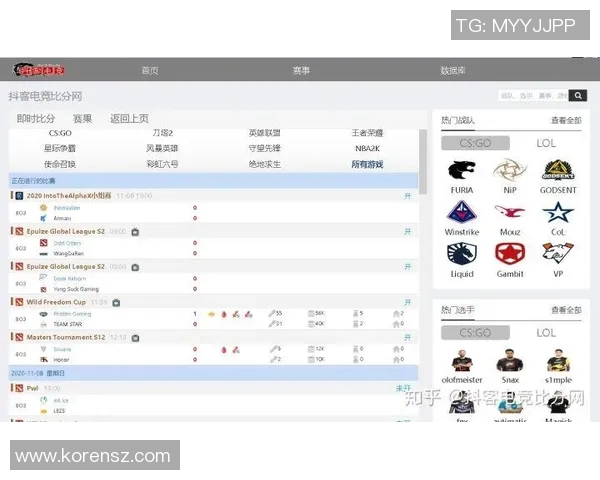Select the Liquid team logo
Viewport: 600px width, 480px height.
click(461, 254)
